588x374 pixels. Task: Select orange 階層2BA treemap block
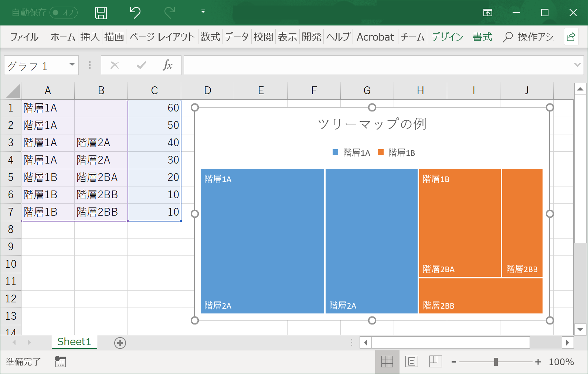coord(460,223)
